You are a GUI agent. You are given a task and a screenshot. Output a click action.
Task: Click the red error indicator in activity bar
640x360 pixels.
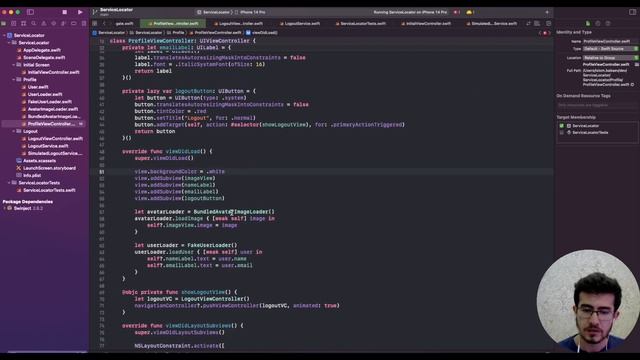[456, 12]
